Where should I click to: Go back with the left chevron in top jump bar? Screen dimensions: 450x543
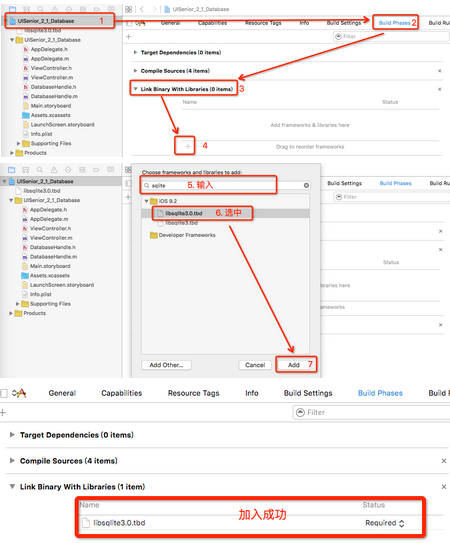(142, 9)
